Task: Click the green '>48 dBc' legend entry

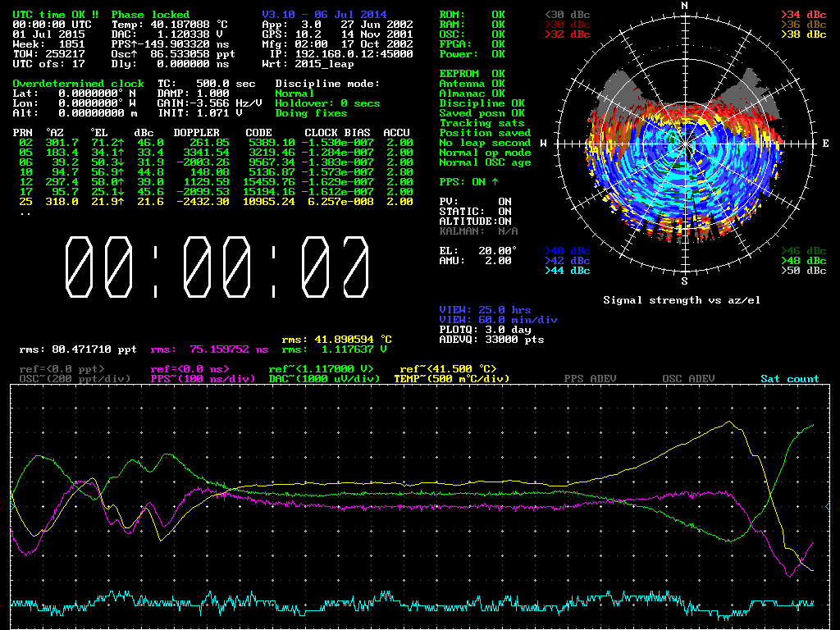Action: coord(804,261)
